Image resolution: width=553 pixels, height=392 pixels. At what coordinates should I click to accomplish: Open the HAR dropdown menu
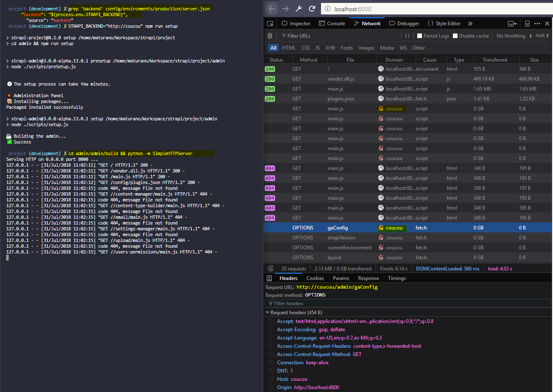click(542, 36)
